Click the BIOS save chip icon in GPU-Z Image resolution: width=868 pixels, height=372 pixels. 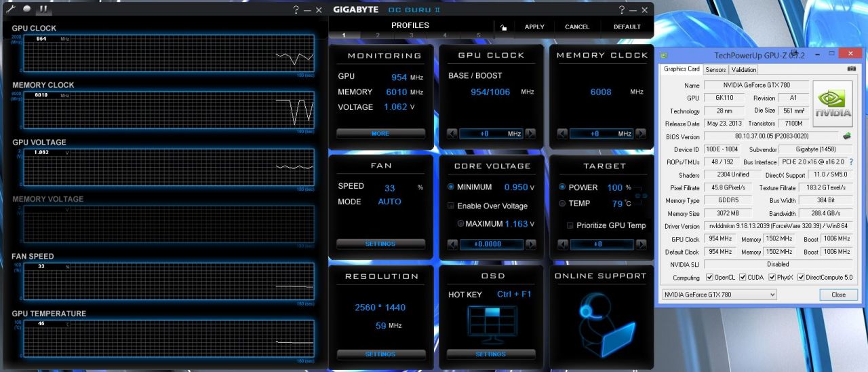tap(847, 136)
